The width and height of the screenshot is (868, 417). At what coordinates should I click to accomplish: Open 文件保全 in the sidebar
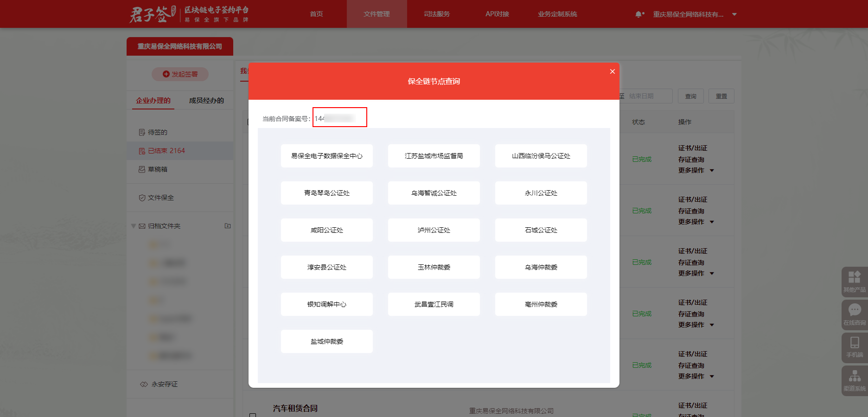160,198
